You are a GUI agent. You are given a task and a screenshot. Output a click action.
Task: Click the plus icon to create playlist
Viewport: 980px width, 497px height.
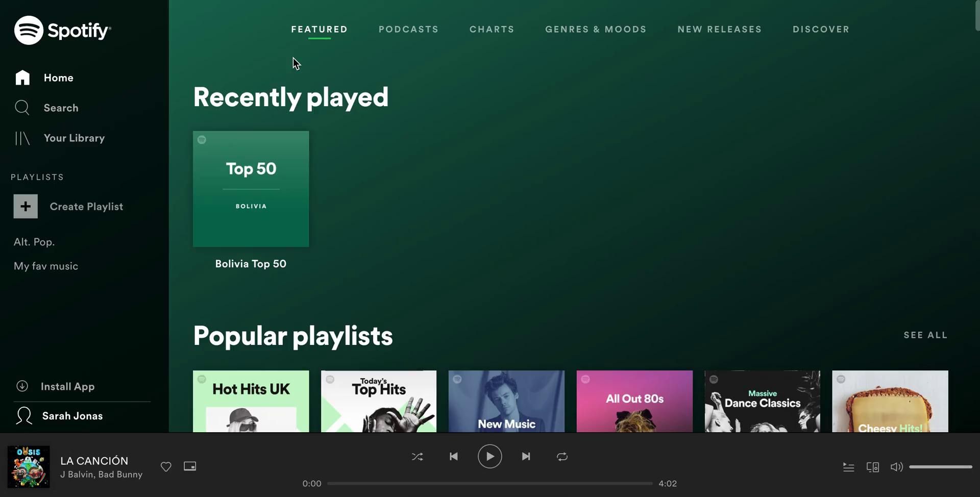(x=26, y=207)
